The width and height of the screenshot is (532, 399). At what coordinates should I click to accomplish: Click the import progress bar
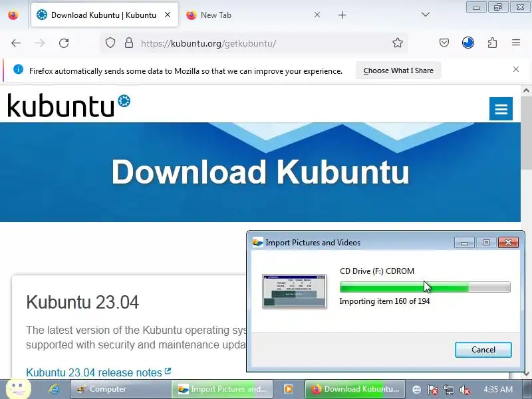(x=425, y=287)
